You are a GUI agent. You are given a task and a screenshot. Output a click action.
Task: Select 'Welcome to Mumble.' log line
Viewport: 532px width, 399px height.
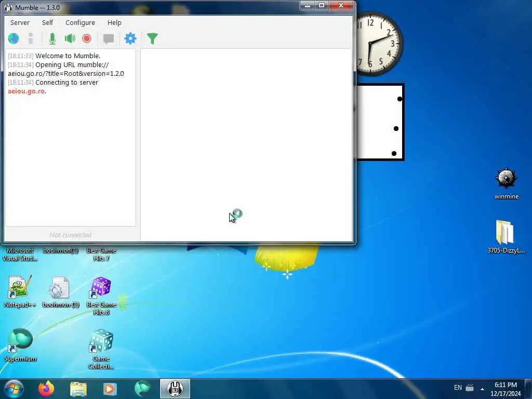[68, 56]
